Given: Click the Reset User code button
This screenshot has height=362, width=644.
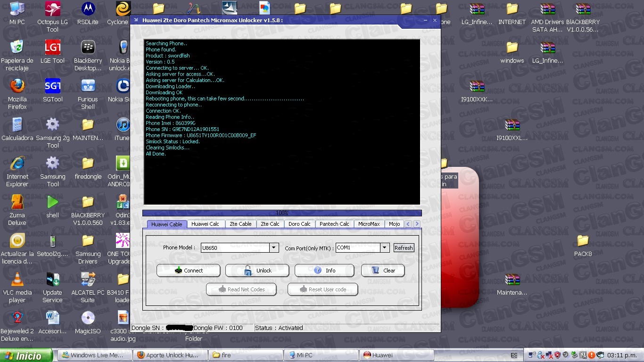Looking at the screenshot, I should (322, 289).
